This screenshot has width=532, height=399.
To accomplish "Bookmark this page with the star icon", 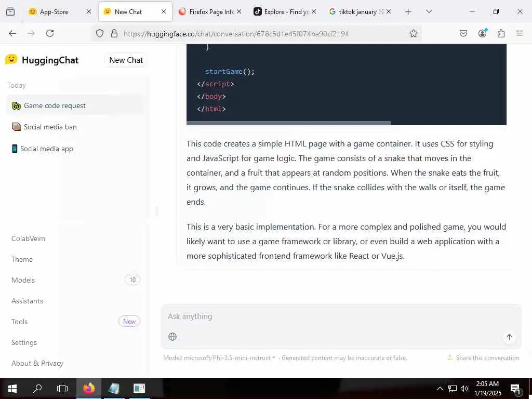I will (x=413, y=33).
